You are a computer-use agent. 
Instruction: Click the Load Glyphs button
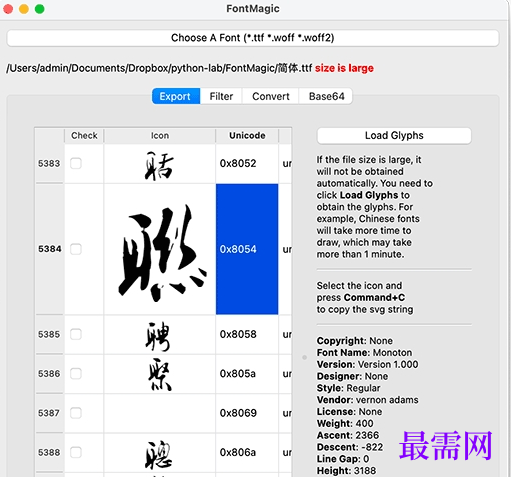tap(394, 135)
